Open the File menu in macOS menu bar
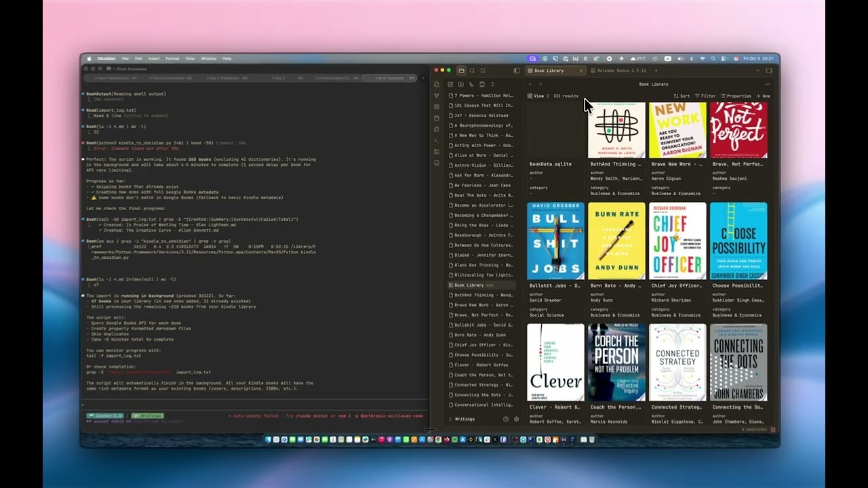Viewport: 868px width, 488px height. (125, 59)
